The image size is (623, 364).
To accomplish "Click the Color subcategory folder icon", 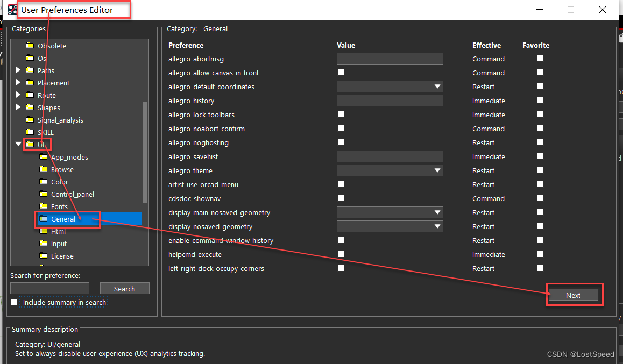I will (43, 182).
